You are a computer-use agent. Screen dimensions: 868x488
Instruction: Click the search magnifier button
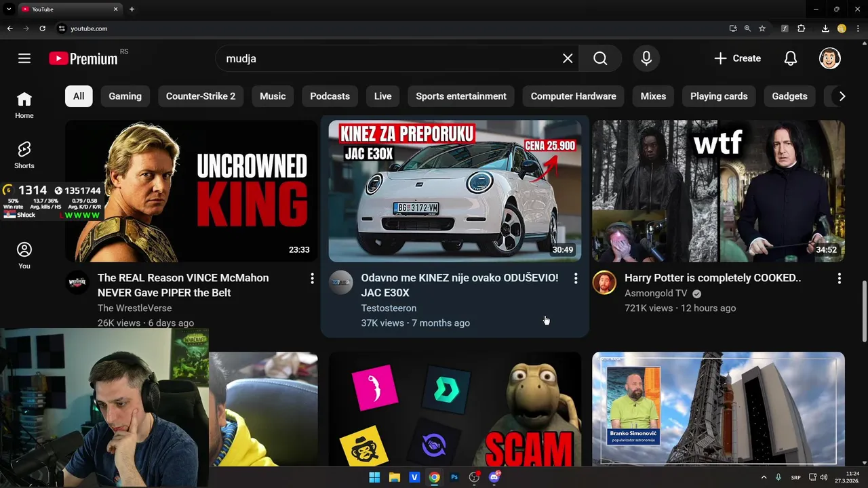600,58
